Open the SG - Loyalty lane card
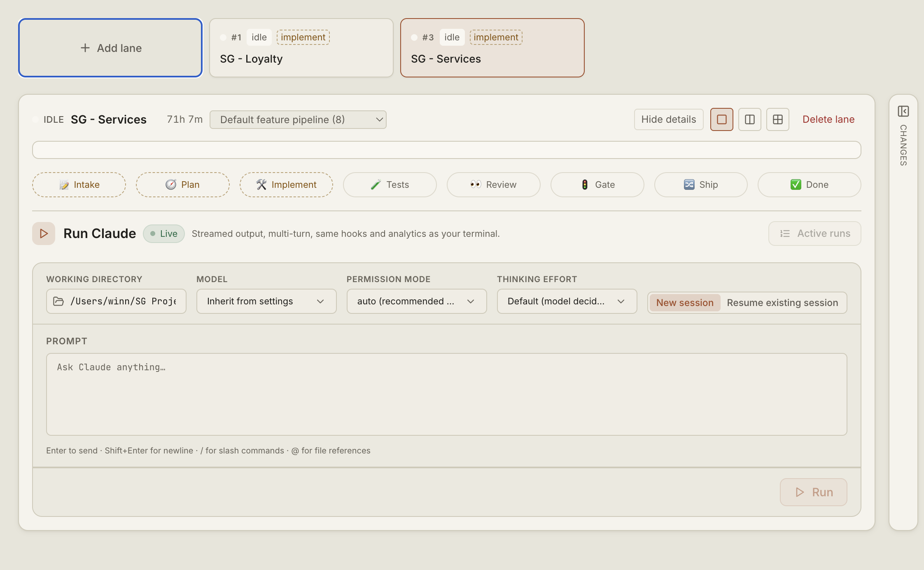 301,48
